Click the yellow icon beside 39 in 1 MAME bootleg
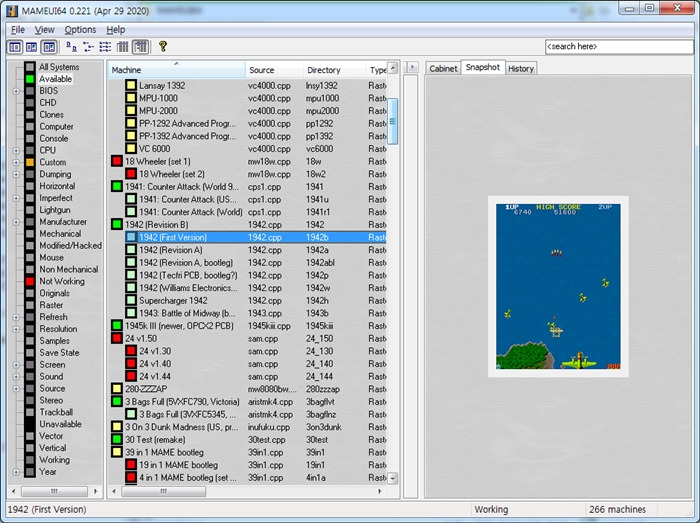 [x=117, y=452]
